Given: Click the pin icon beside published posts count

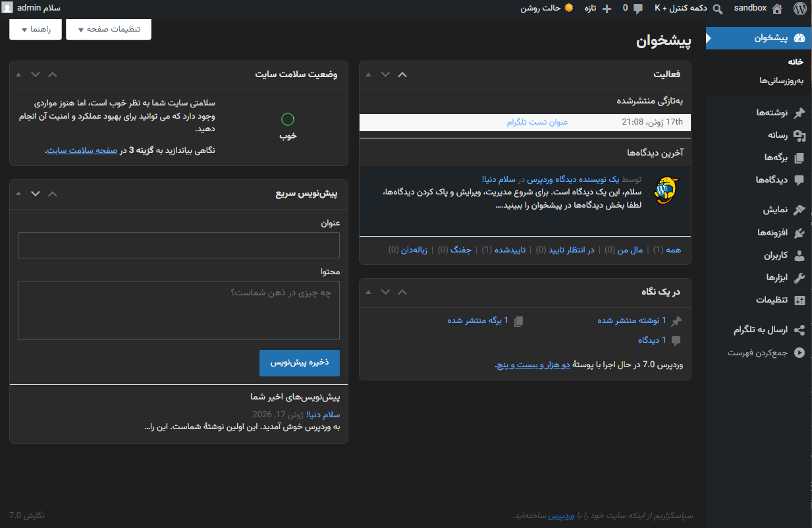Looking at the screenshot, I should [676, 321].
